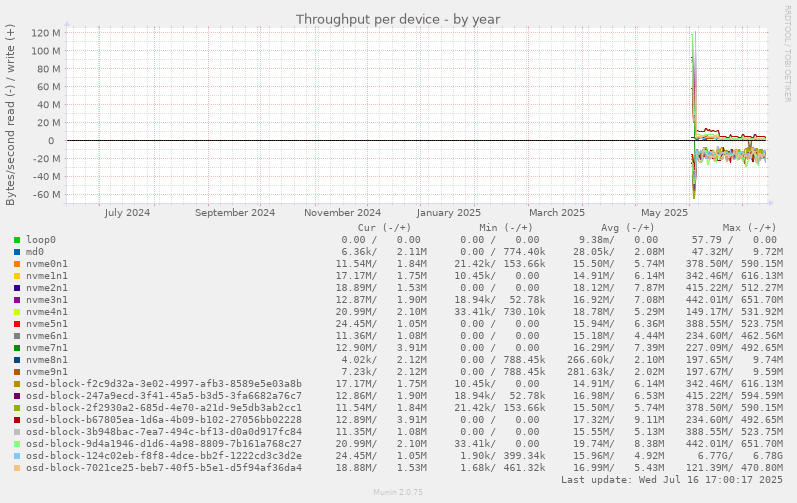797x503 pixels.
Task: Click the nvme5n1 current read value 24.45M
Action: click(x=356, y=324)
